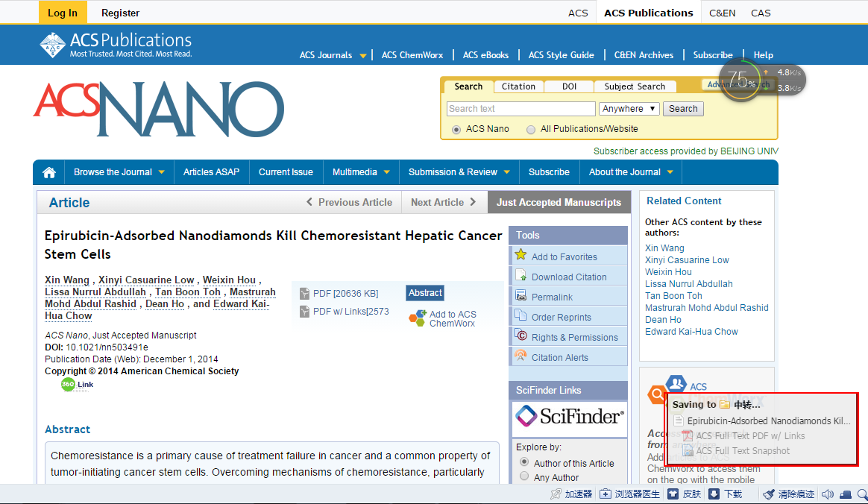Image resolution: width=868 pixels, height=504 pixels.
Task: Click the ACS NANO journal logo
Action: (159, 109)
